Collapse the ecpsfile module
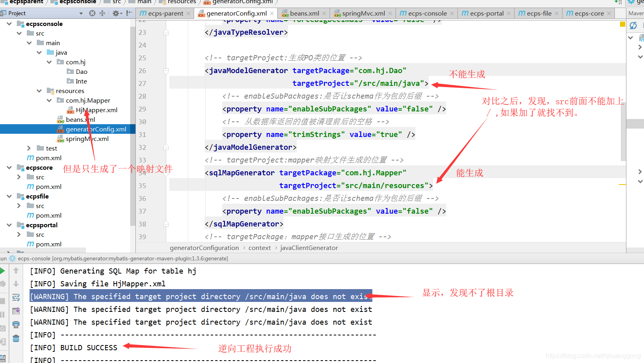644x363 pixels. coord(9,196)
